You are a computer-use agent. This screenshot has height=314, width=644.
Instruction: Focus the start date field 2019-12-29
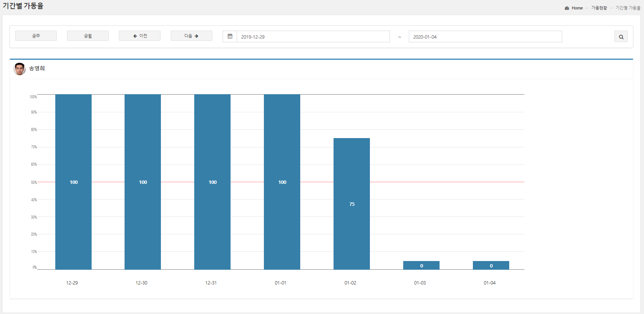tap(313, 37)
